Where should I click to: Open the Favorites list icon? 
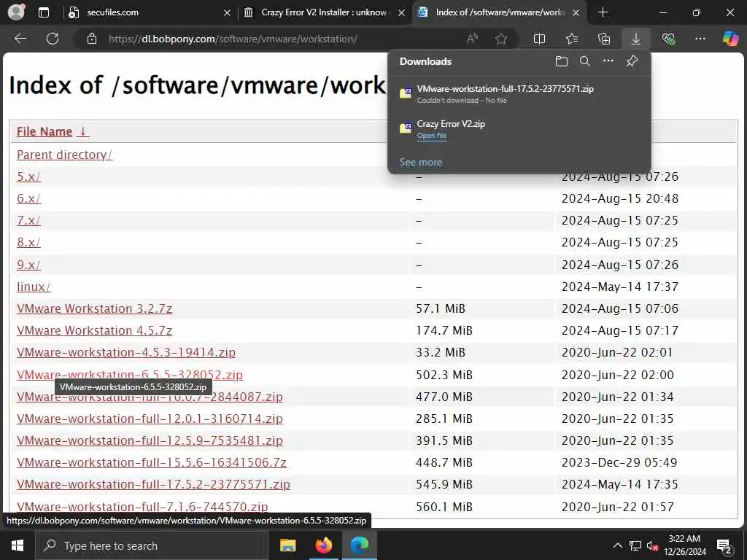[572, 39]
